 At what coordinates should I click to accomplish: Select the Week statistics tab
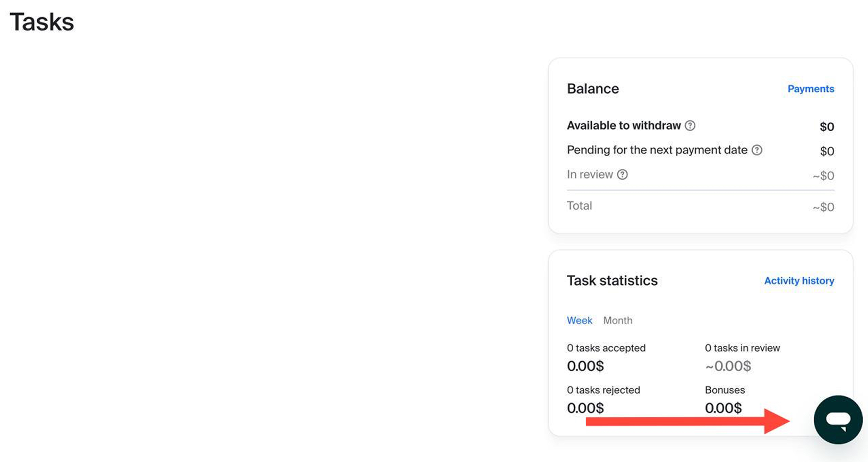(x=579, y=321)
